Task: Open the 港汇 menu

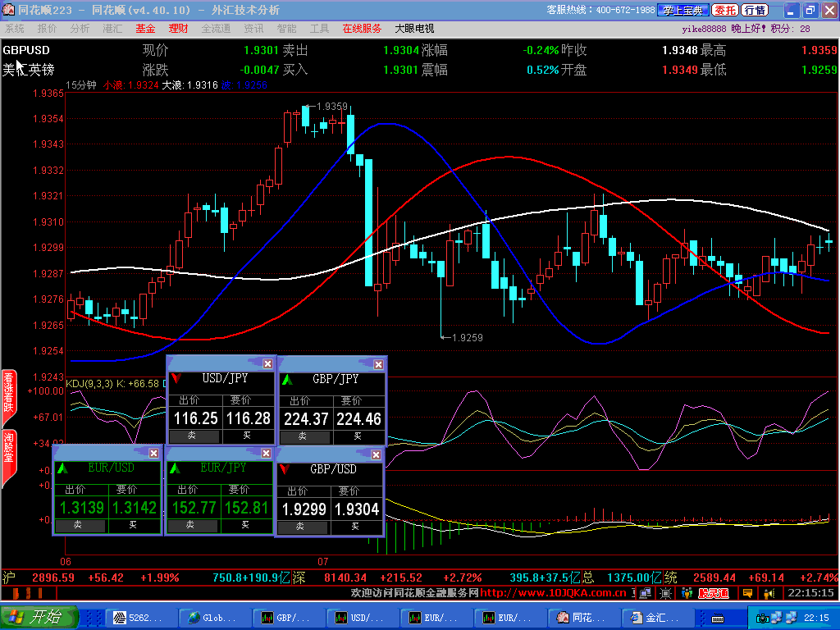Action: coord(112,29)
